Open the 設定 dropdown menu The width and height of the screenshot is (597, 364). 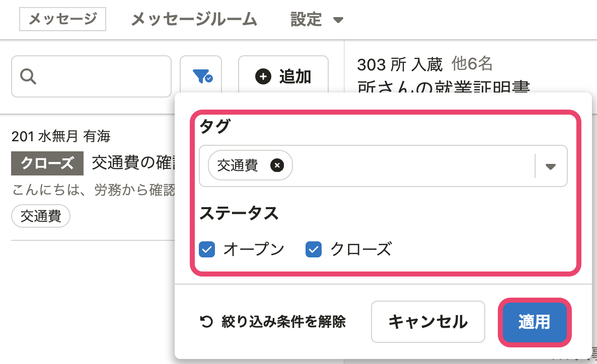click(317, 20)
